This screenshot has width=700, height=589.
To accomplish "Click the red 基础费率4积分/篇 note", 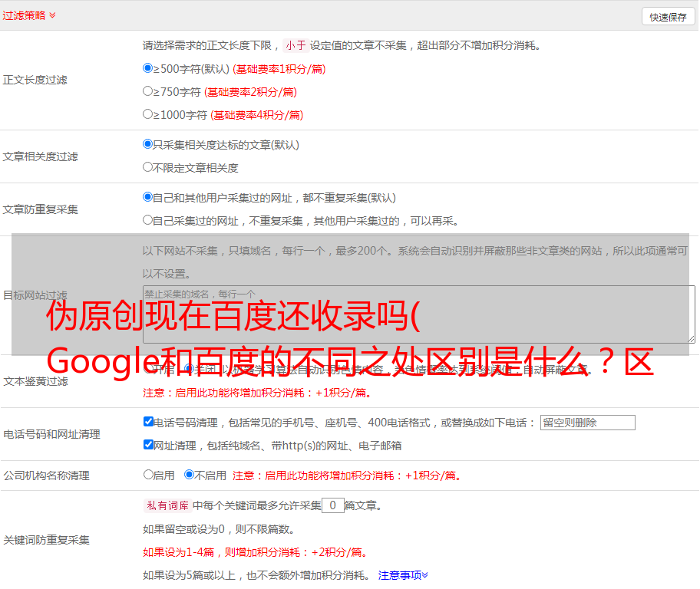I will [256, 115].
